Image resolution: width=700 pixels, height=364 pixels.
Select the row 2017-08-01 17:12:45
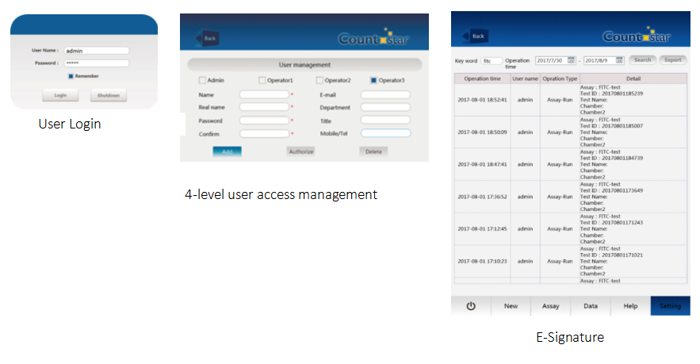click(x=571, y=229)
